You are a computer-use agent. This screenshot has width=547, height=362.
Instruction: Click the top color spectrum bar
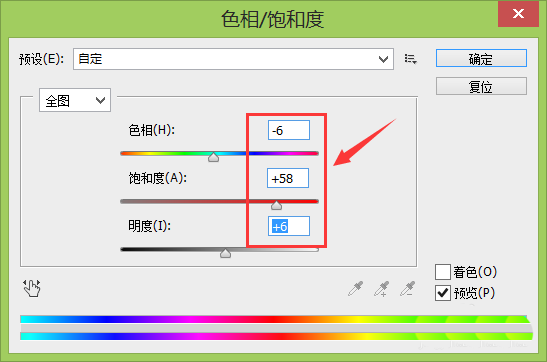(274, 319)
